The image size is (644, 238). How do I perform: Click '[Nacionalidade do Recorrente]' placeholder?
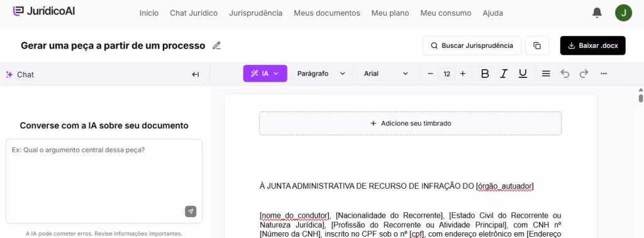pyautogui.click(x=390, y=215)
